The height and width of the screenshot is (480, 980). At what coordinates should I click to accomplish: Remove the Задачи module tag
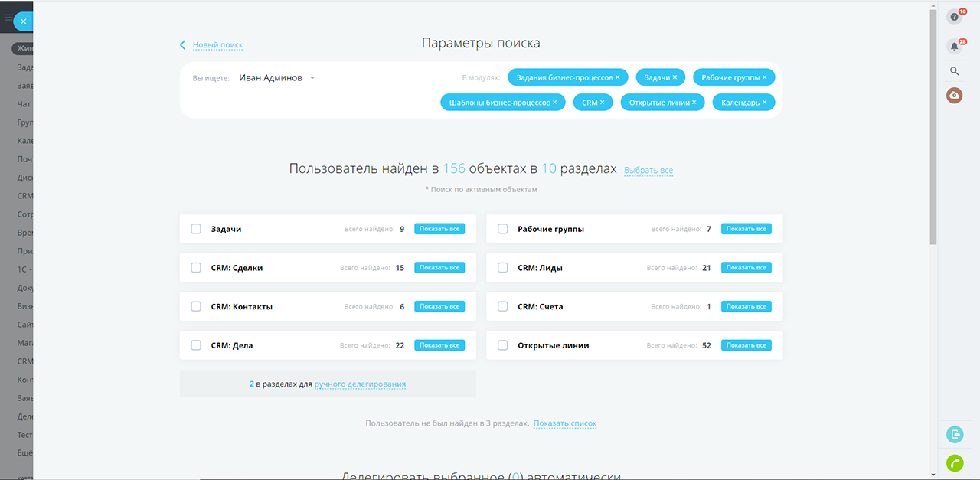coord(675,77)
